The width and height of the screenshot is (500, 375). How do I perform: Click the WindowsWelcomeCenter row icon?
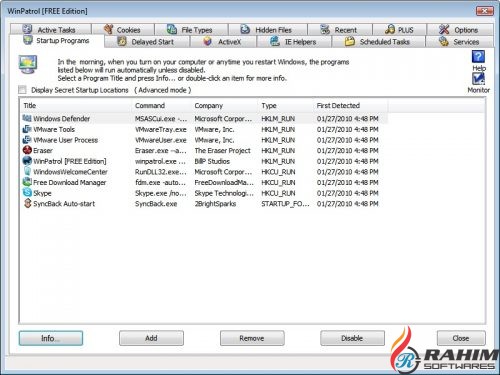click(27, 172)
